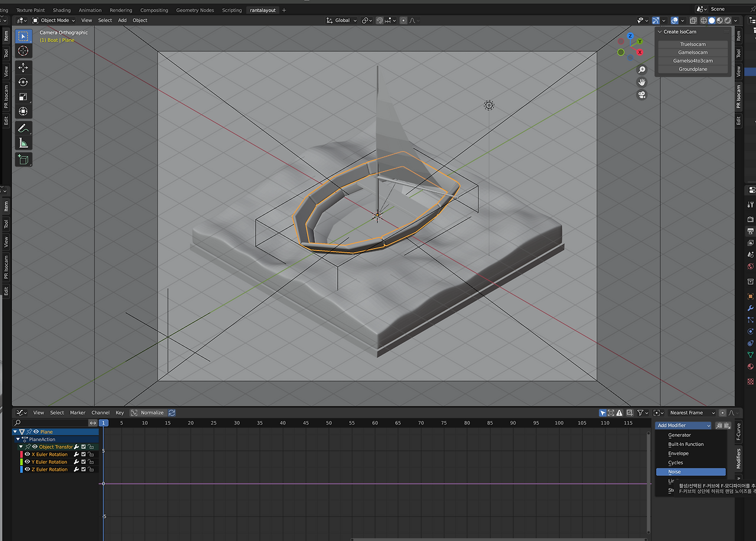Toggle Normalize in the graph editor

point(147,413)
